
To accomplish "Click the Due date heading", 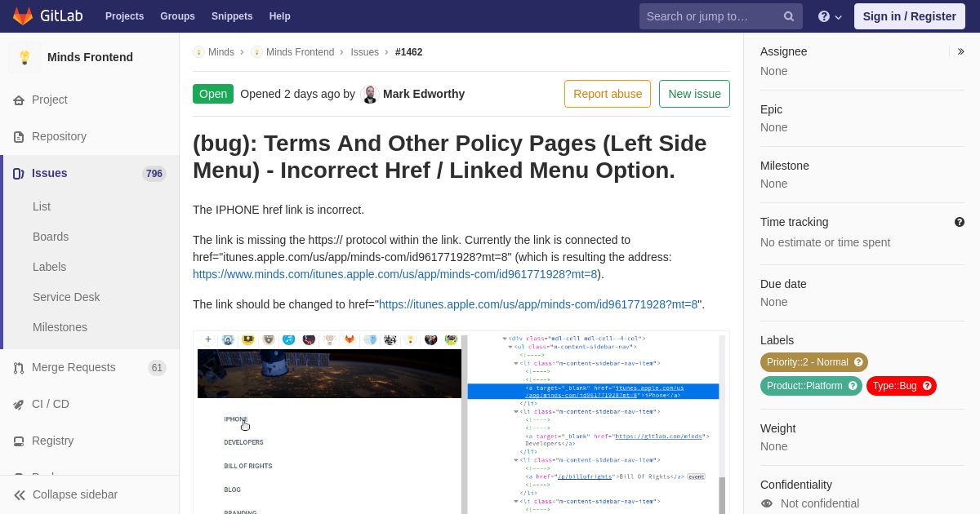I will click(x=783, y=284).
